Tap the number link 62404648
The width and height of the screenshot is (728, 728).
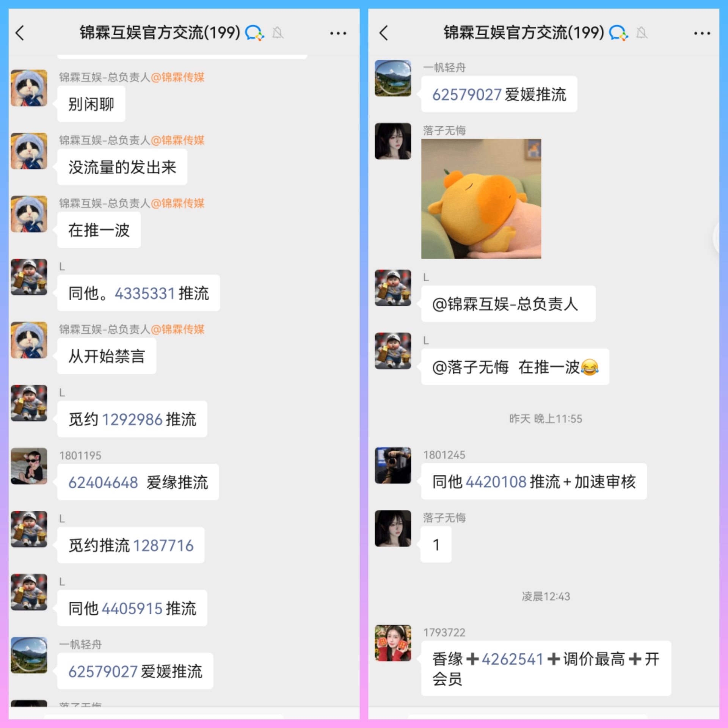(103, 483)
